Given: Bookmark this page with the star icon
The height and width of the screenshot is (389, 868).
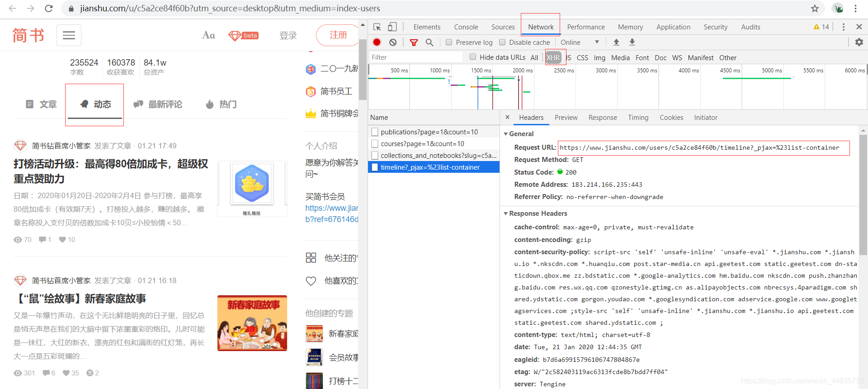Looking at the screenshot, I should (815, 8).
